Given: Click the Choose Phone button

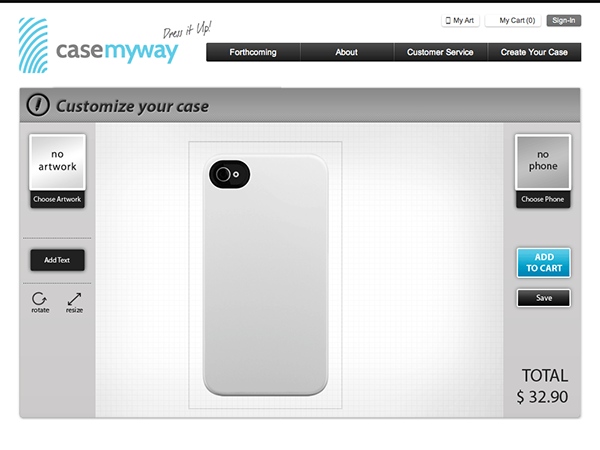Looking at the screenshot, I should 543,199.
